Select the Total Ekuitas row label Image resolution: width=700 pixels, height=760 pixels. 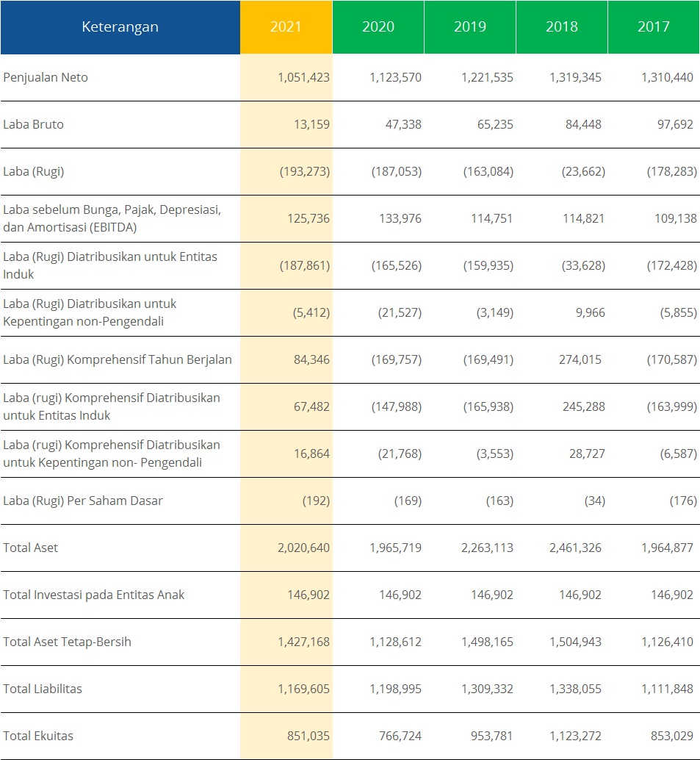point(38,736)
